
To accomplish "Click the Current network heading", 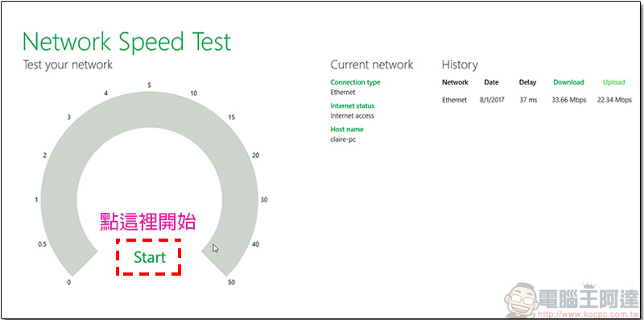I will (x=372, y=64).
